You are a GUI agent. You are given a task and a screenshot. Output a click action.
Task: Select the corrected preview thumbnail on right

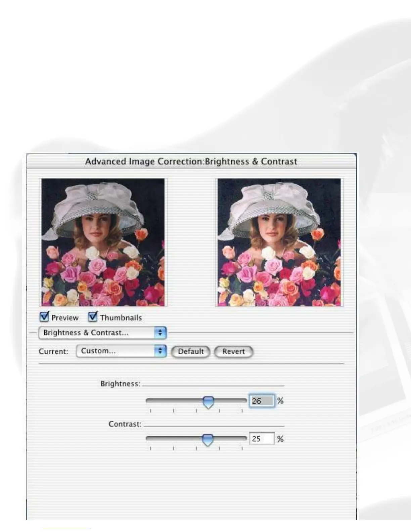click(279, 242)
